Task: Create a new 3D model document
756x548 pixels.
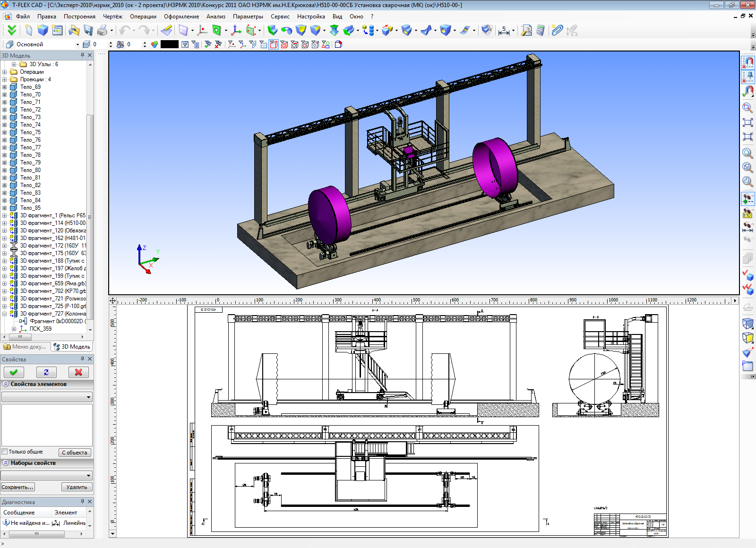Action: [43, 31]
